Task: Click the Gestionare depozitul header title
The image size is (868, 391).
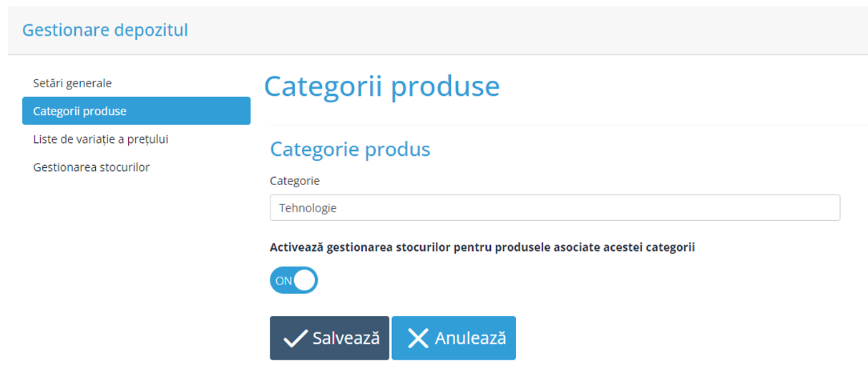Action: click(x=105, y=30)
